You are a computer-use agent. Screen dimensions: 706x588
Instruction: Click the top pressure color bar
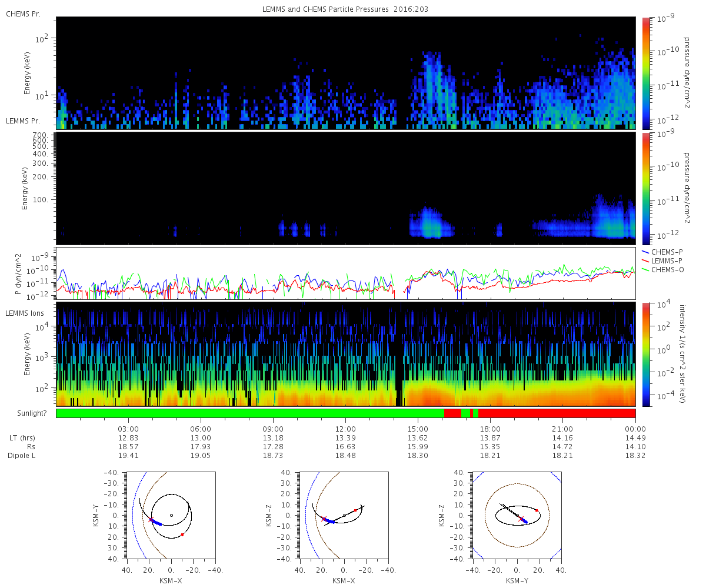click(645, 73)
